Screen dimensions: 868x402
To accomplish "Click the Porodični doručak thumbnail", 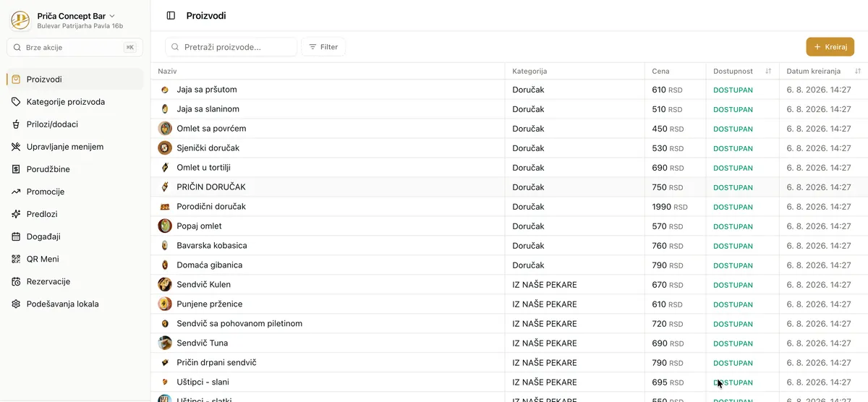I will [165, 207].
